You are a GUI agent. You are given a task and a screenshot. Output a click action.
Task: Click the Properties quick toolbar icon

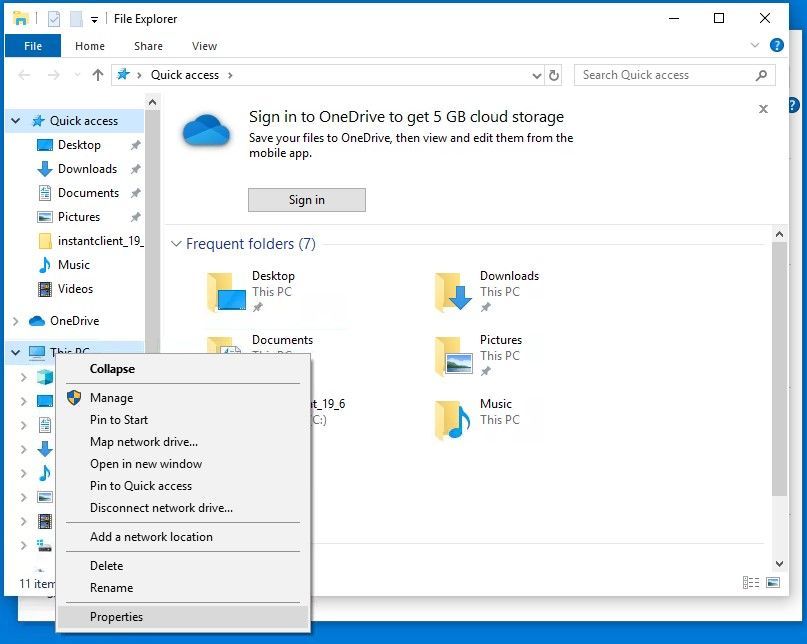tap(54, 19)
